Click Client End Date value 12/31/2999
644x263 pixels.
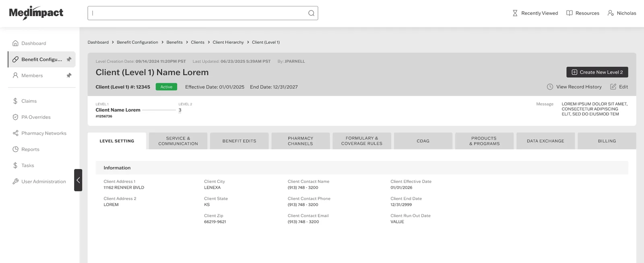(401, 205)
